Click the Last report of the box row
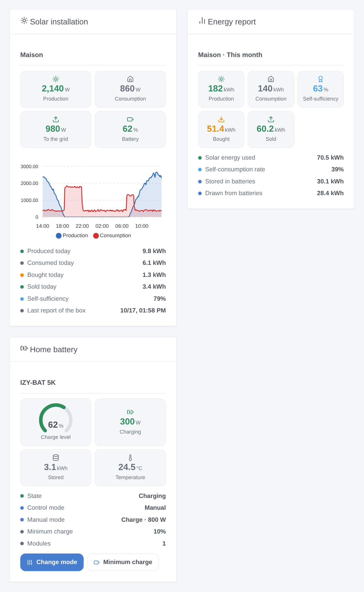The height and width of the screenshot is (592, 364). (93, 310)
